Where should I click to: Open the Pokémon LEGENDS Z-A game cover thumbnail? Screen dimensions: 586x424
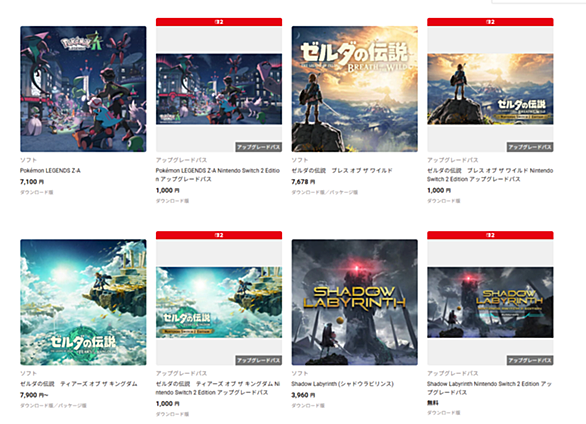[x=83, y=89]
